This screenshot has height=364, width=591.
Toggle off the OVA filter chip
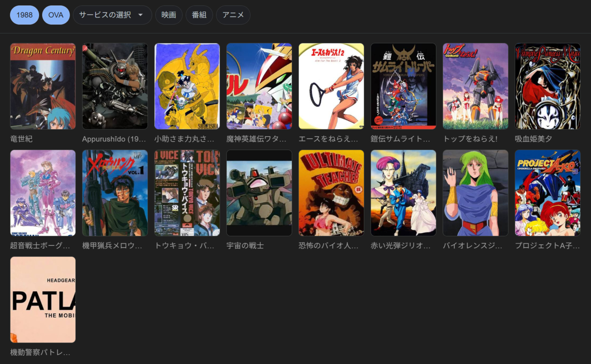pos(56,15)
